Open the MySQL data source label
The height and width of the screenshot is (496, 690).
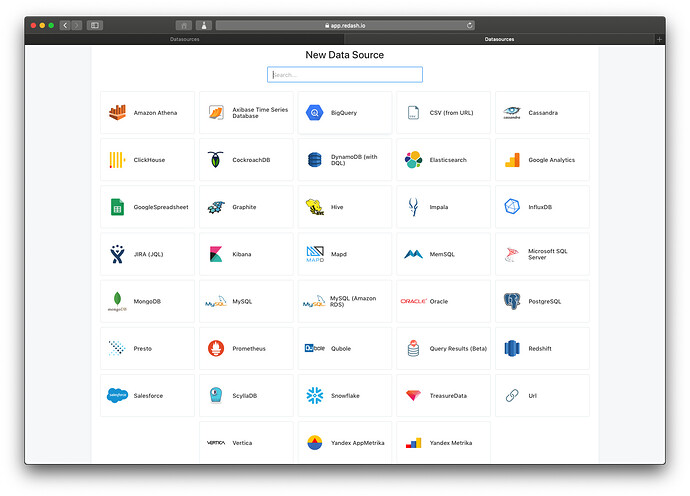(242, 301)
